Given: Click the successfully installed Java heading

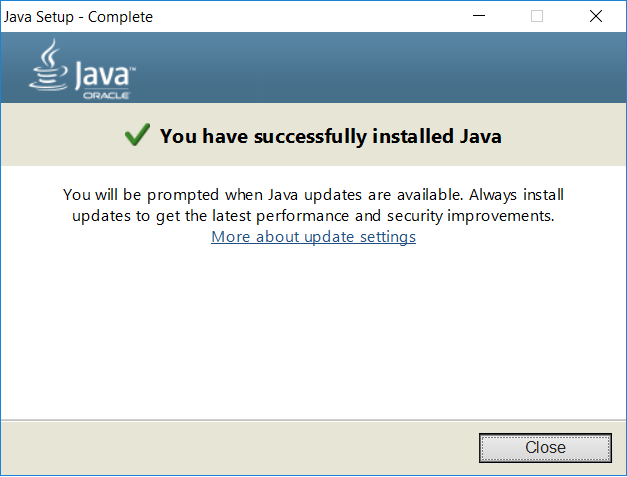Looking at the screenshot, I should 331,136.
